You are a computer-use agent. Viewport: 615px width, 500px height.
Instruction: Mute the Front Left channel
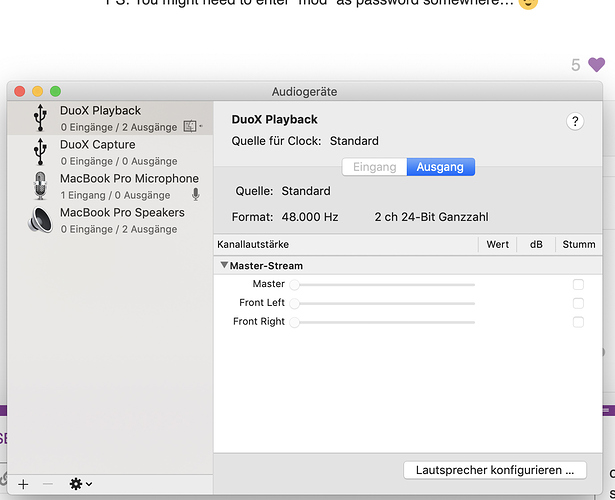(578, 303)
